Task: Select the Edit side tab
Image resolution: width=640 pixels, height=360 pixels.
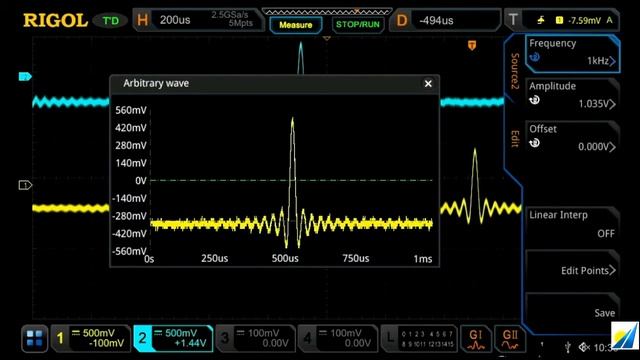Action: click(x=515, y=139)
